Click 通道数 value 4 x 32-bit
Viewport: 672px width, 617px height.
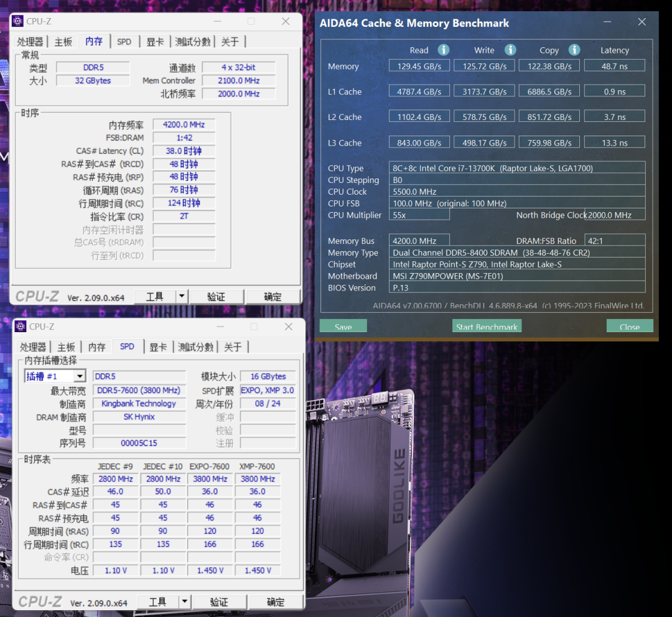(239, 67)
